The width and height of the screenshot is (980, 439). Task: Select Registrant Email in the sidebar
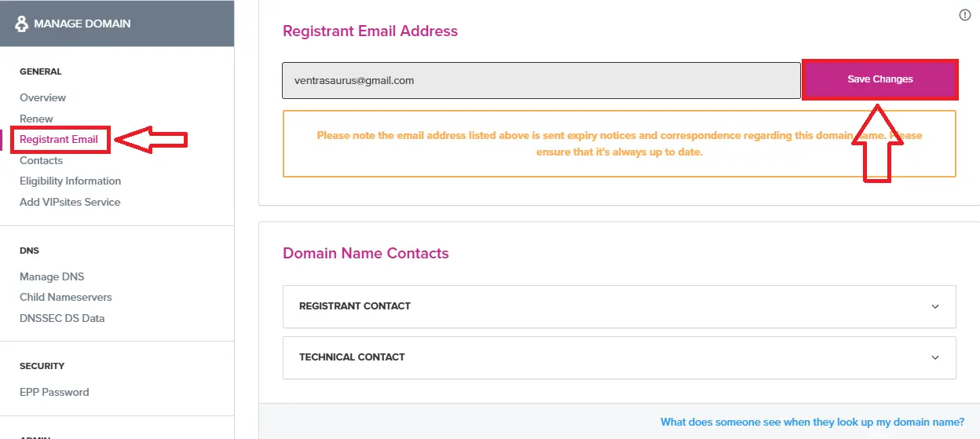click(x=59, y=140)
